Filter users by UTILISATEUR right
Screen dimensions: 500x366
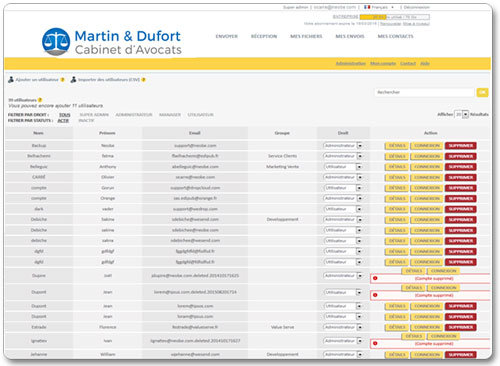tap(200, 115)
